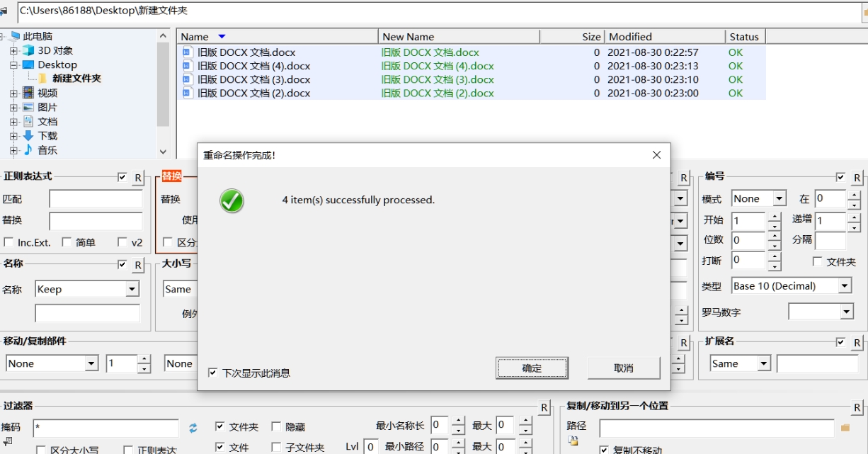Image resolution: width=868 pixels, height=454 pixels.
Task: Click the green checkmark success icon
Action: [232, 200]
